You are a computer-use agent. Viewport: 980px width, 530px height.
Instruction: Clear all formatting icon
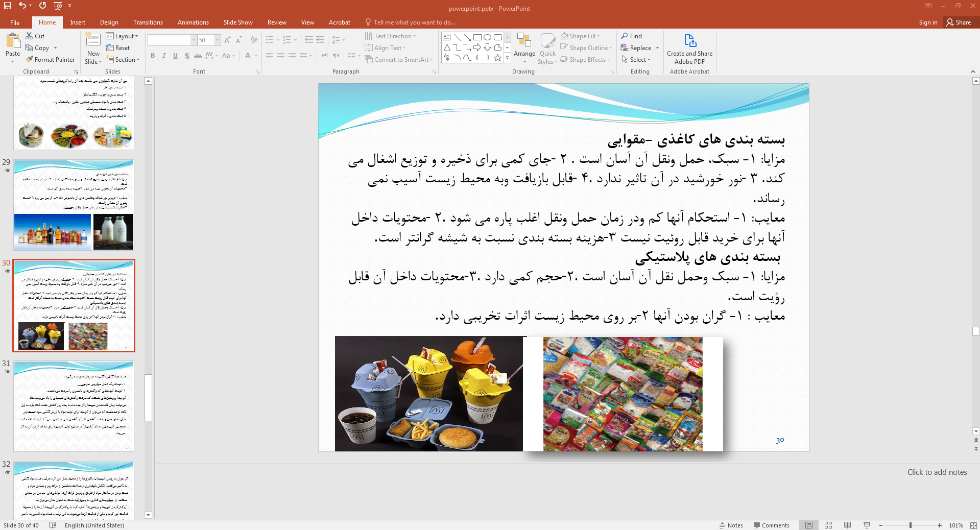(x=254, y=40)
